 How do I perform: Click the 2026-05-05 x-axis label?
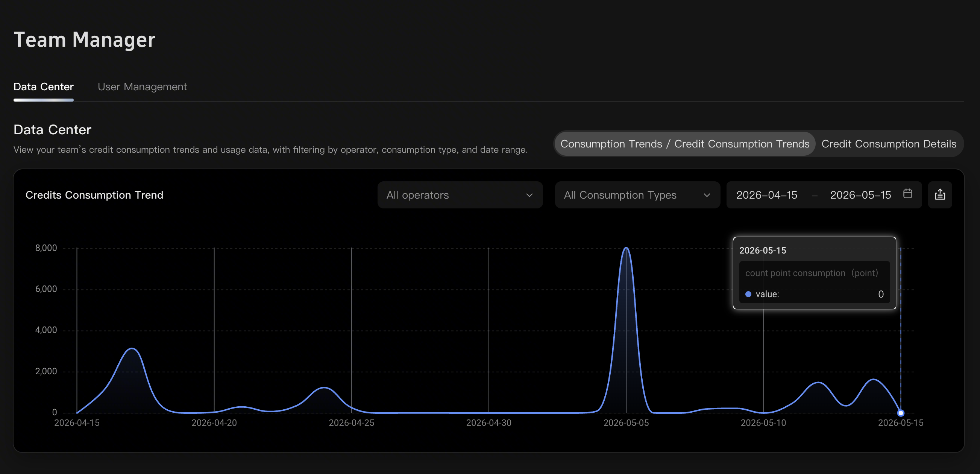[x=626, y=422]
